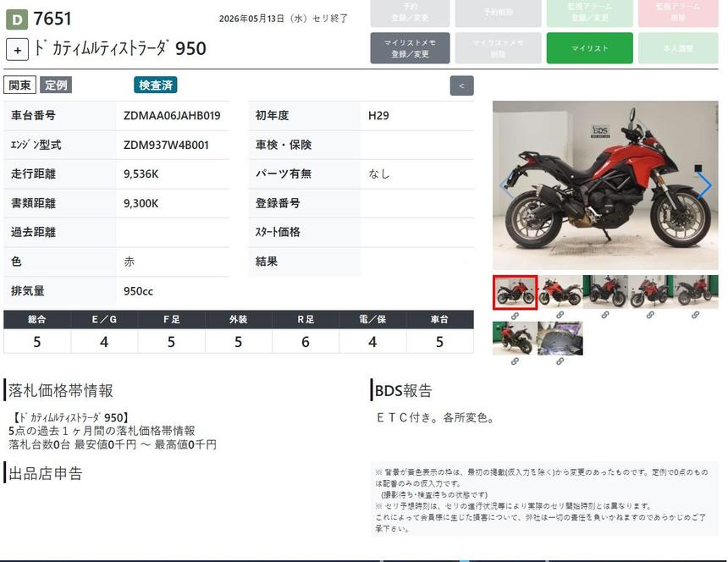728x562 pixels.
Task: Click link icon under the third top-row thumbnail
Action: [605, 315]
